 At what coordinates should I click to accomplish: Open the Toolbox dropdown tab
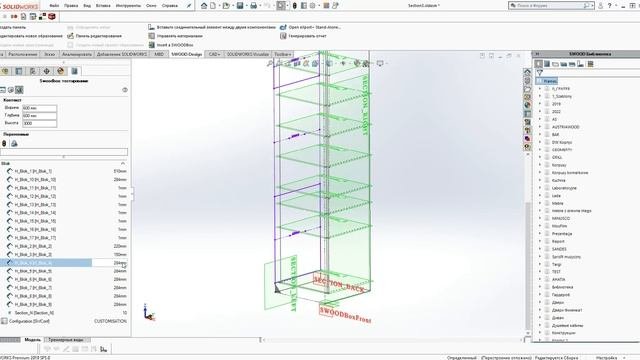[282, 54]
